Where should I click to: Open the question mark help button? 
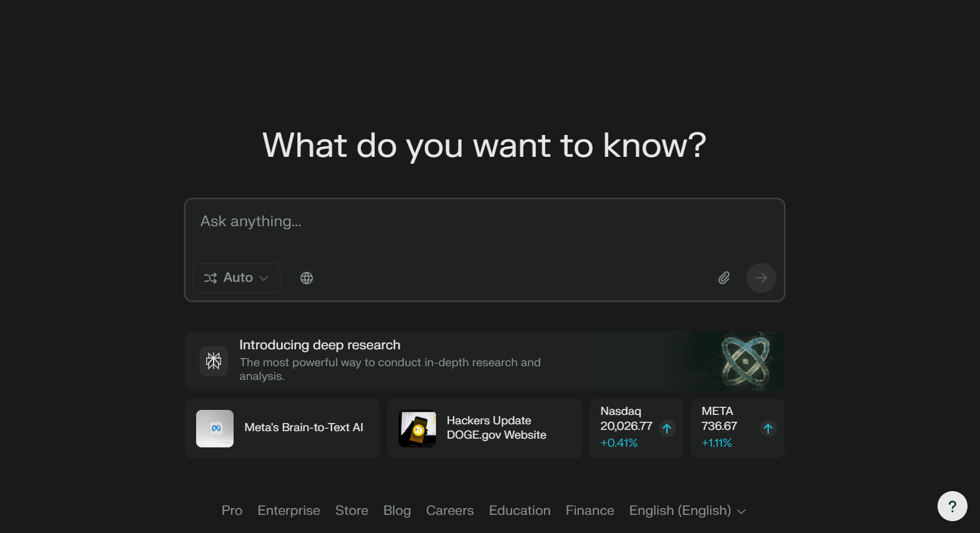(x=953, y=506)
